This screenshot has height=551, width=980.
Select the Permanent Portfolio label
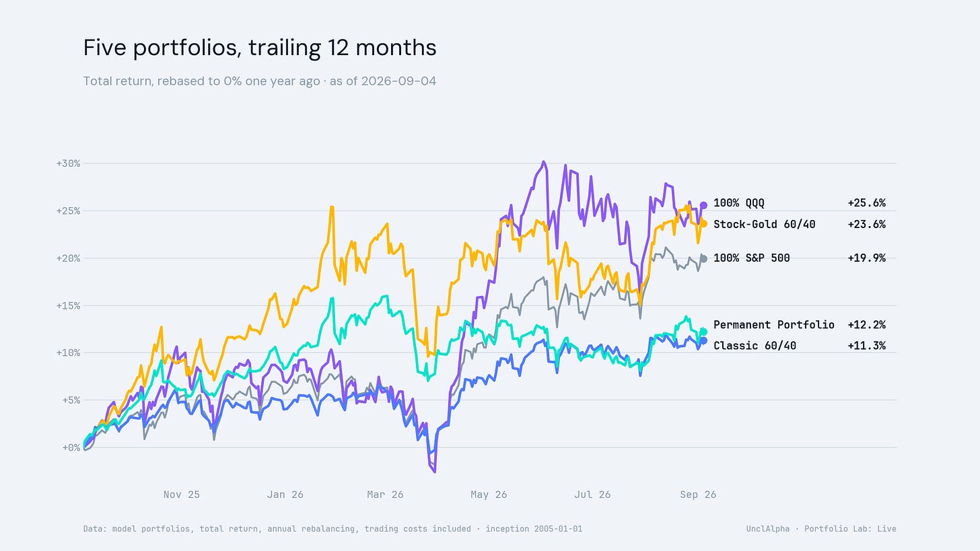[774, 325]
